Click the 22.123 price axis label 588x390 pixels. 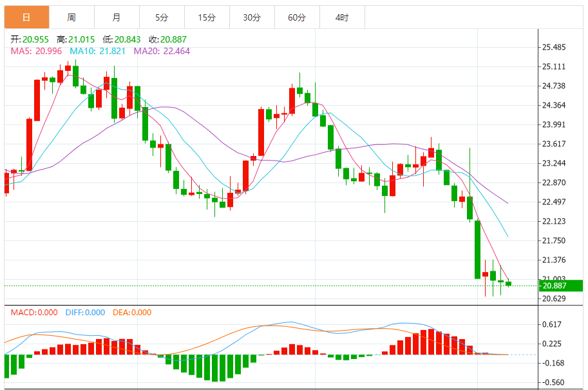click(x=554, y=222)
